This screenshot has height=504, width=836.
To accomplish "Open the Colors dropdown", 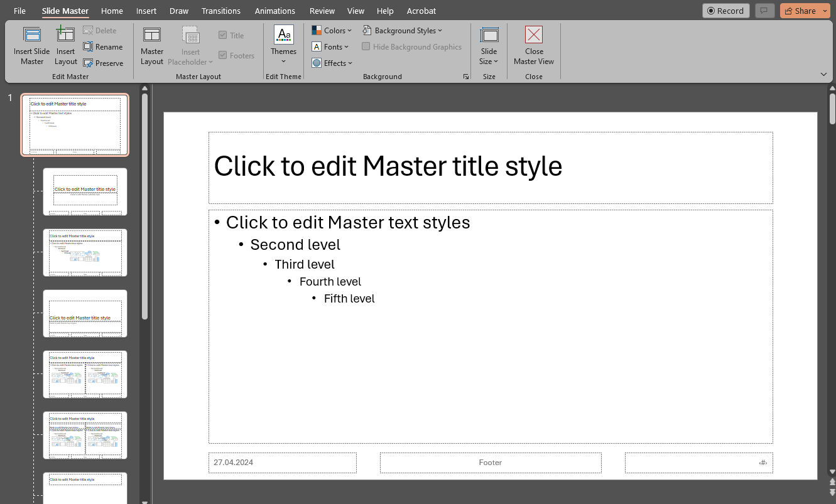I will pos(332,29).
